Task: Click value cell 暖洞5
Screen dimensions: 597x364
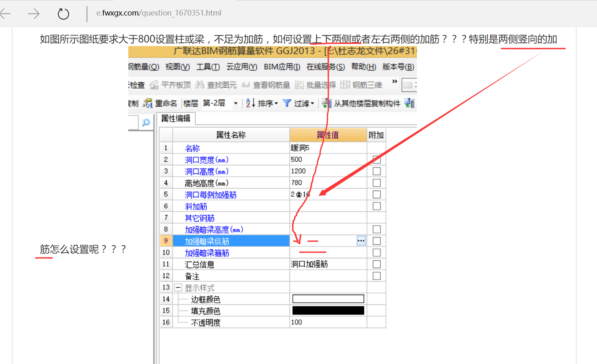Action: click(328, 148)
